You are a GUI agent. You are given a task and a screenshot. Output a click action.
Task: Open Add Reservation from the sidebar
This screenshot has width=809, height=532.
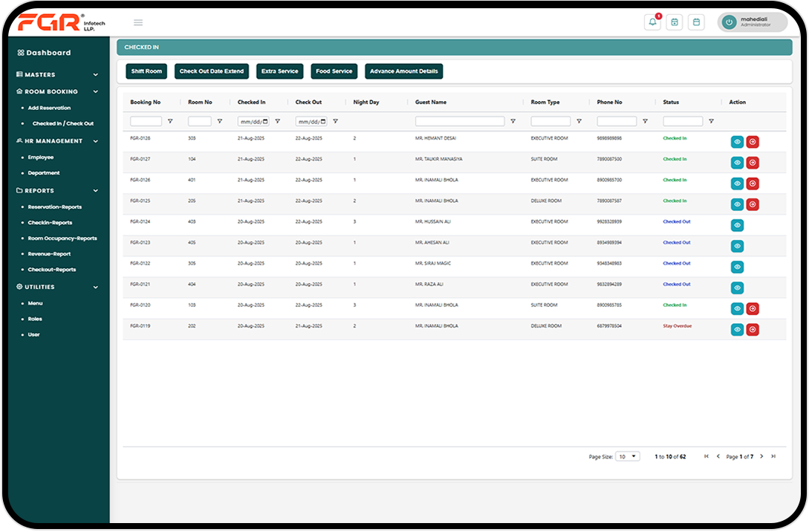click(49, 108)
